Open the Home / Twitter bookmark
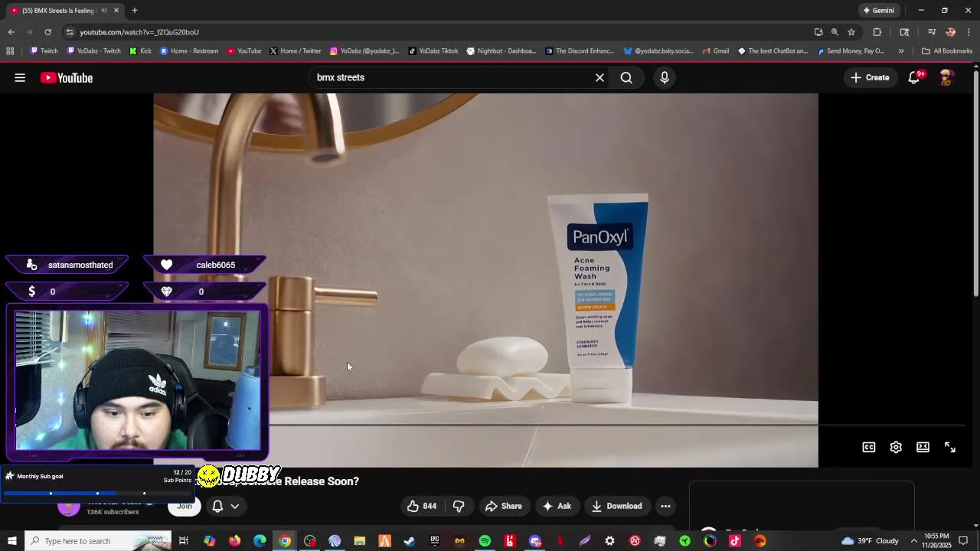 click(x=296, y=51)
